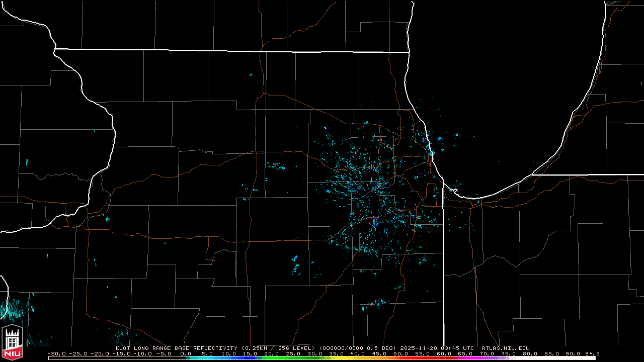Click the 0.0 scale label

coord(186,353)
